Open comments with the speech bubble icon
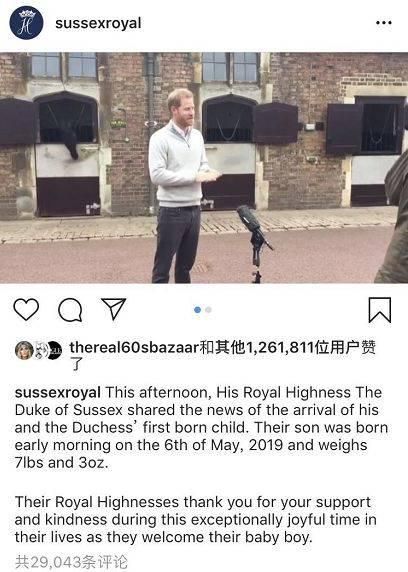Image resolution: width=408 pixels, height=572 pixels. click(70, 310)
